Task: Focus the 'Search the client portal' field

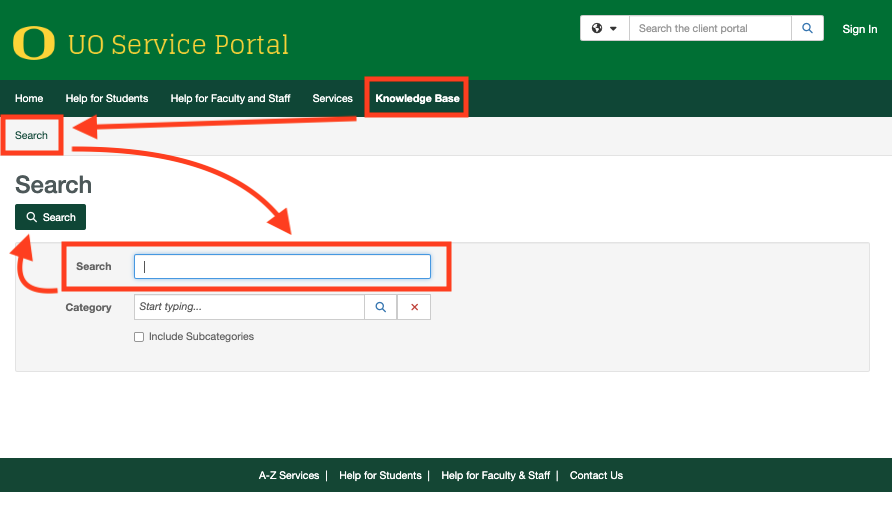Action: pyautogui.click(x=710, y=28)
